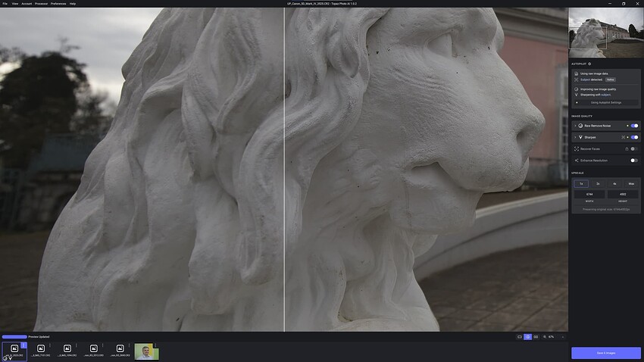
Task: Click the navigator preview thumbnail
Action: click(606, 33)
